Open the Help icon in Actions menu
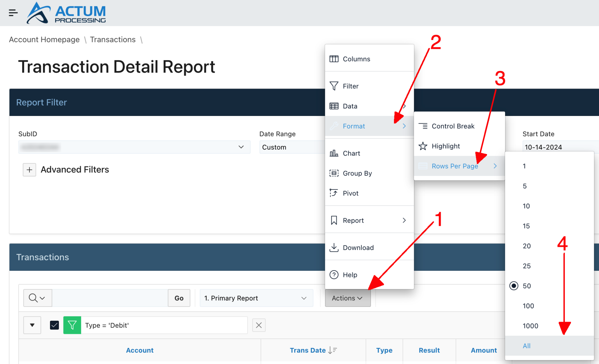Screen dimensions: 599x364 click(x=334, y=275)
